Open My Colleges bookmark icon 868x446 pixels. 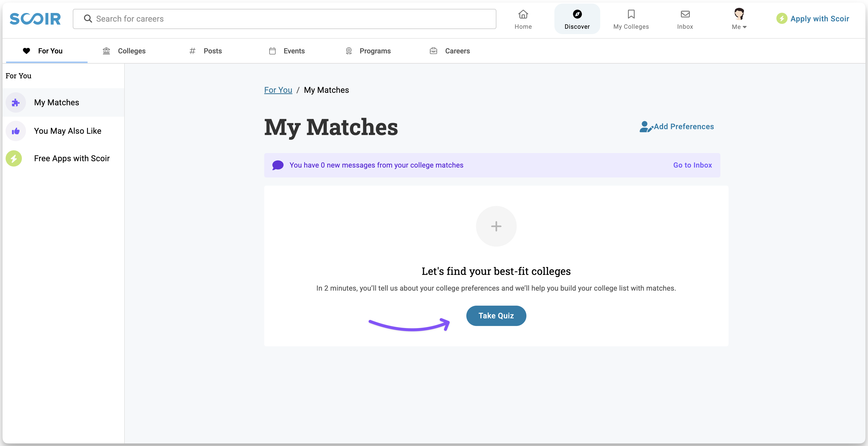(x=631, y=14)
